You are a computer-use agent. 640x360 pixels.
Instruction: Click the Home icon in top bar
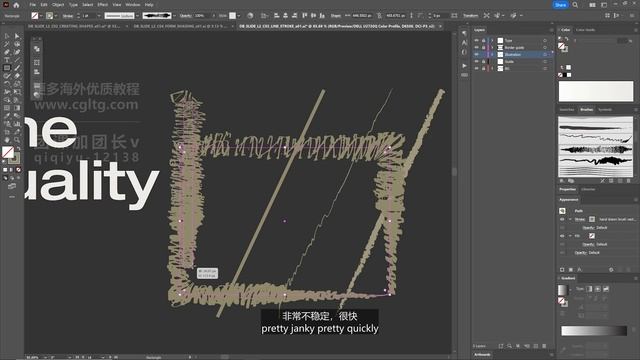(x=16, y=5)
